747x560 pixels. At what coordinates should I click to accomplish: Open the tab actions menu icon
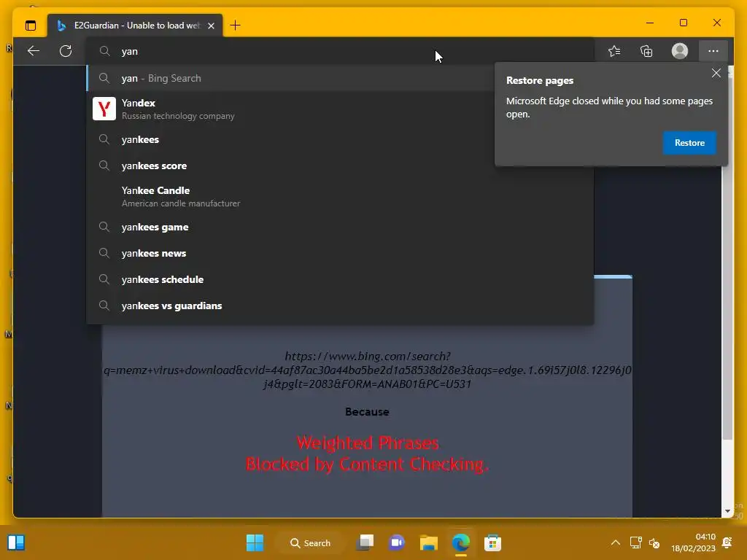point(31,26)
